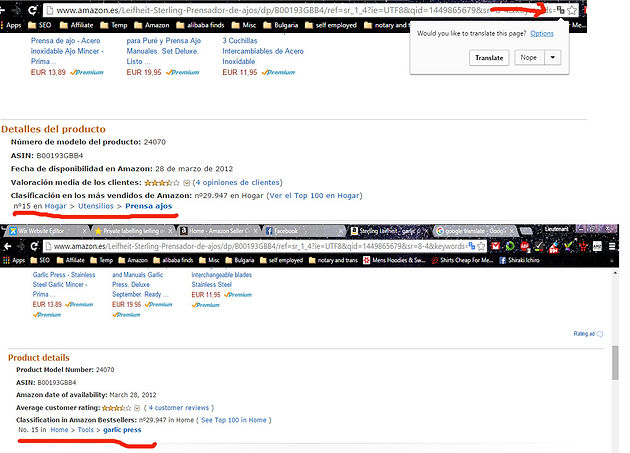Open Apps shortcut in top window bookmarks bar
The image size is (630, 453).
11,25
